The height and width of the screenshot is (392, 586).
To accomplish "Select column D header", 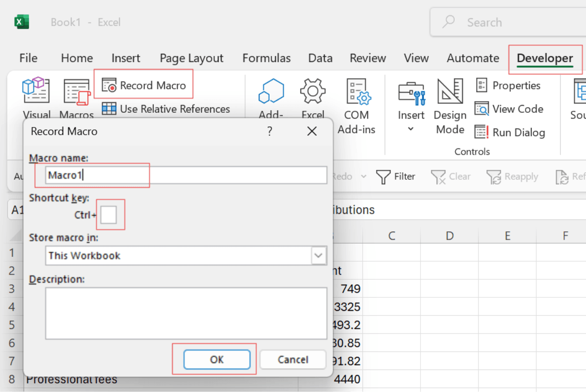I will coord(449,236).
